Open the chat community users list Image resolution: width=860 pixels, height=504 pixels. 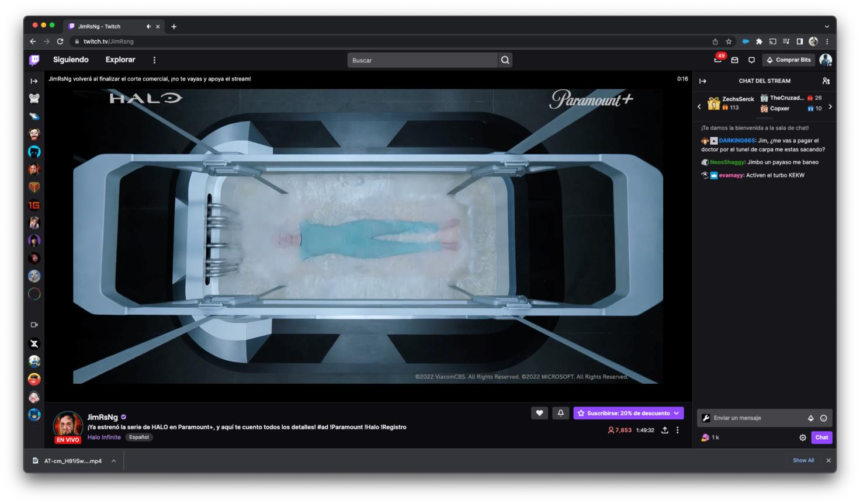click(826, 81)
